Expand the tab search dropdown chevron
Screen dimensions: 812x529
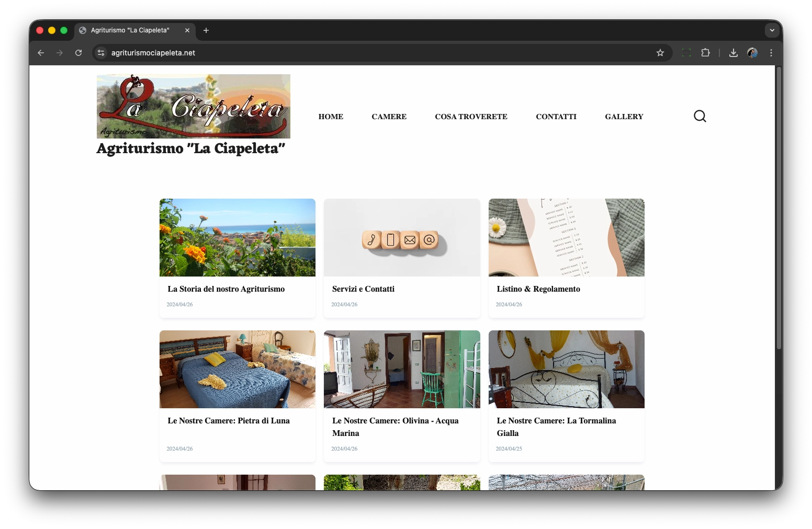(772, 30)
